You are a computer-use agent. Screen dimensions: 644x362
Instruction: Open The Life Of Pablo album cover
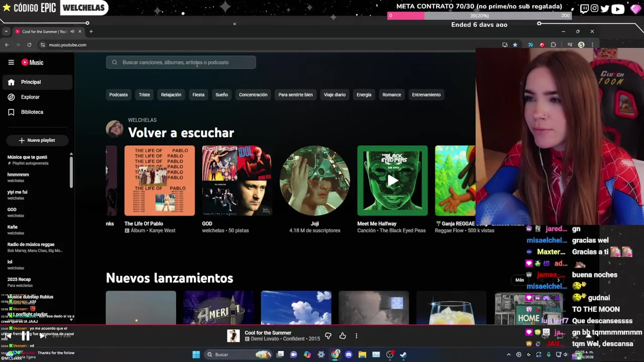[x=159, y=180]
